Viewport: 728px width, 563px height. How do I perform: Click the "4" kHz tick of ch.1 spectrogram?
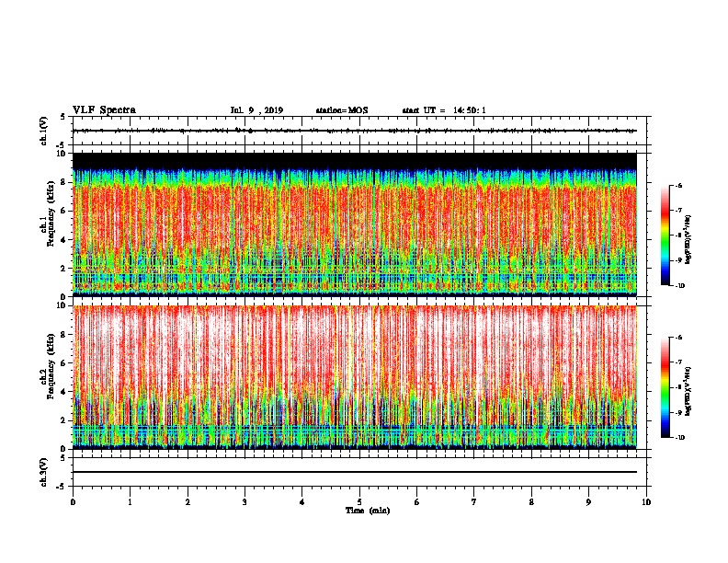[63, 240]
